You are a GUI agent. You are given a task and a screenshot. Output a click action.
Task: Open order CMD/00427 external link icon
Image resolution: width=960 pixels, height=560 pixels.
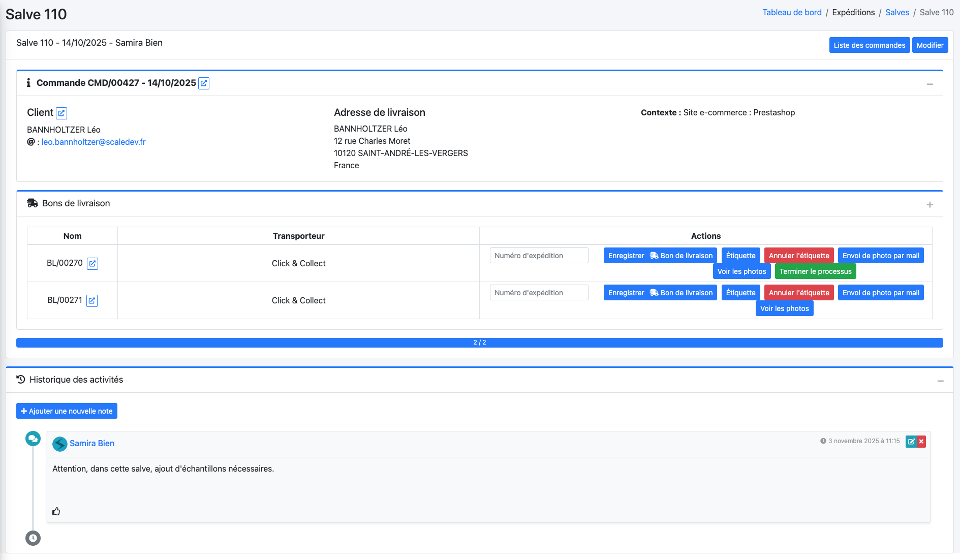click(x=204, y=83)
